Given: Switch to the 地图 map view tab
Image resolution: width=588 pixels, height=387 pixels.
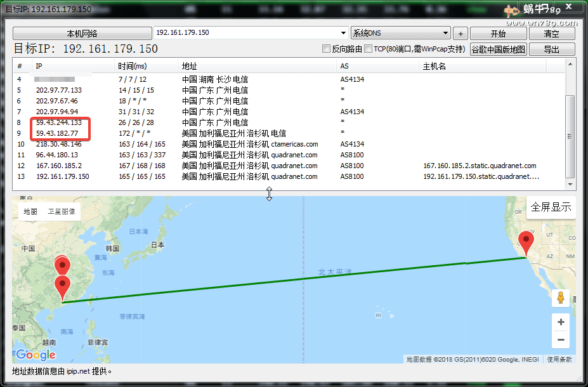Looking at the screenshot, I should [30, 211].
